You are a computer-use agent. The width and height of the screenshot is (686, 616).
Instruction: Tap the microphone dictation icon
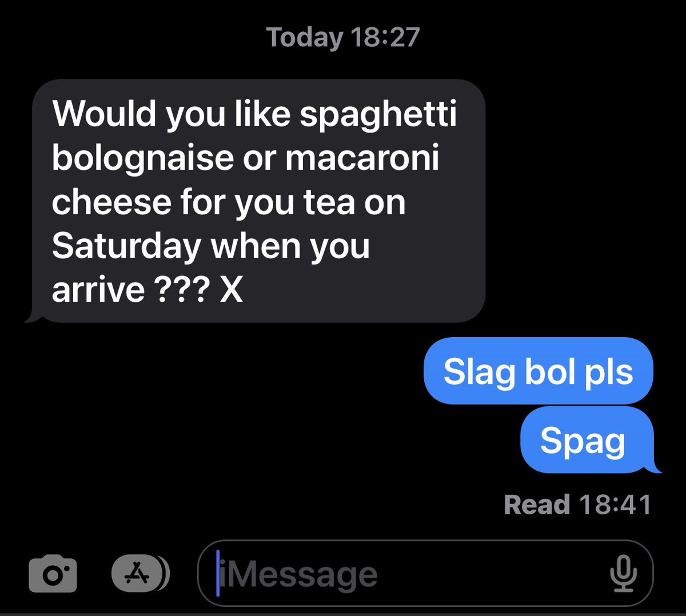623,574
